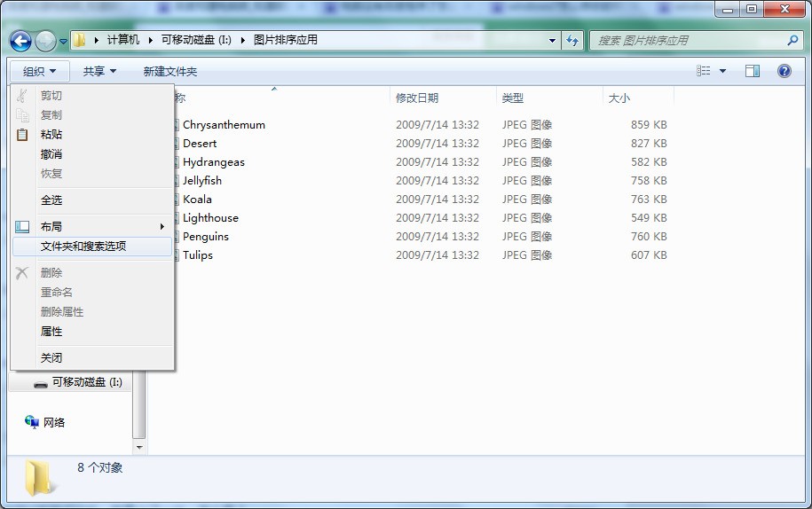Select the Network icon in sidebar
The image size is (812, 509).
click(33, 422)
